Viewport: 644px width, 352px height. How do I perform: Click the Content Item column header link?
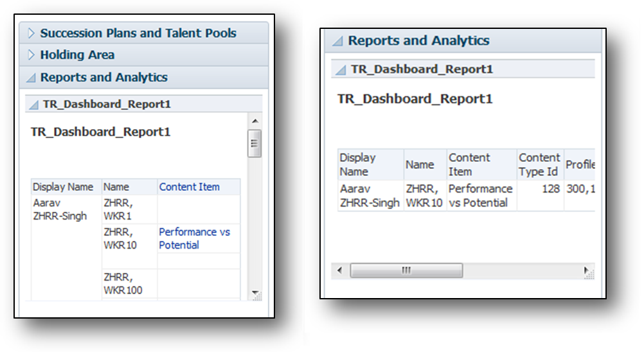click(189, 187)
